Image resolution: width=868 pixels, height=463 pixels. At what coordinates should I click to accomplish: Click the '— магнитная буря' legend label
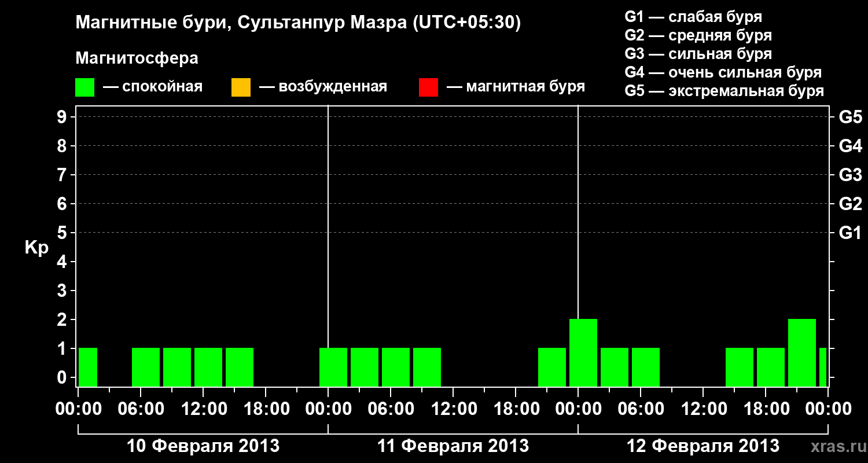pos(516,87)
